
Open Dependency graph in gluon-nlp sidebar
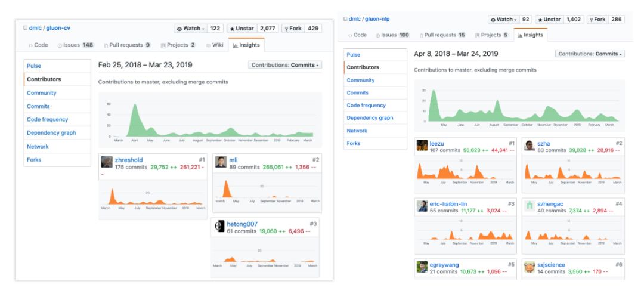click(x=375, y=117)
